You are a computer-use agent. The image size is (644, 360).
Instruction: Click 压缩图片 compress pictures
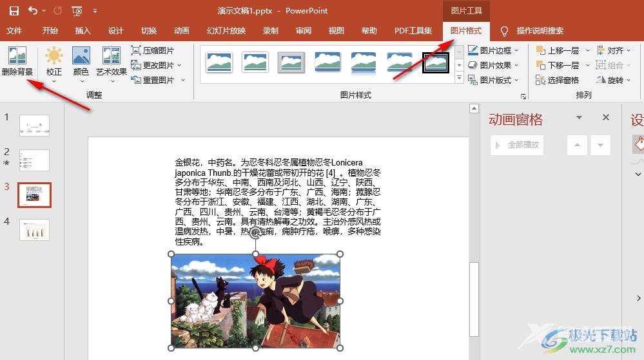point(153,50)
